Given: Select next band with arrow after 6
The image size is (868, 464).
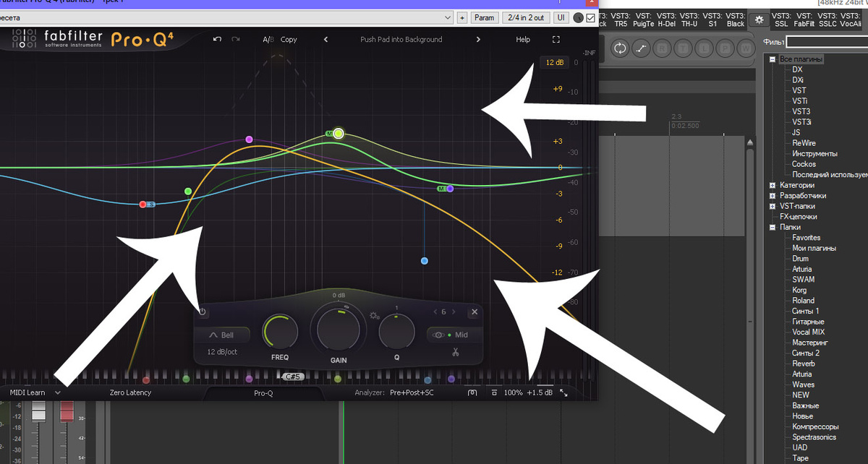Looking at the screenshot, I should coord(454,312).
